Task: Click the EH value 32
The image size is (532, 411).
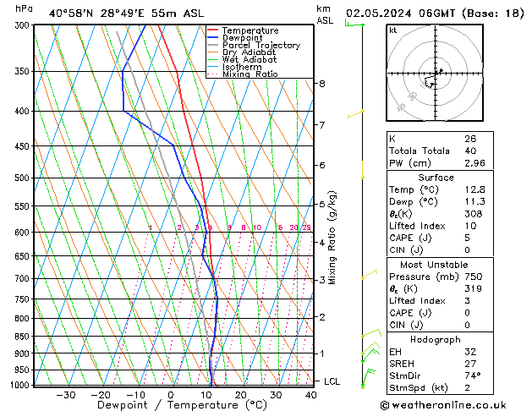Action: [470, 352]
